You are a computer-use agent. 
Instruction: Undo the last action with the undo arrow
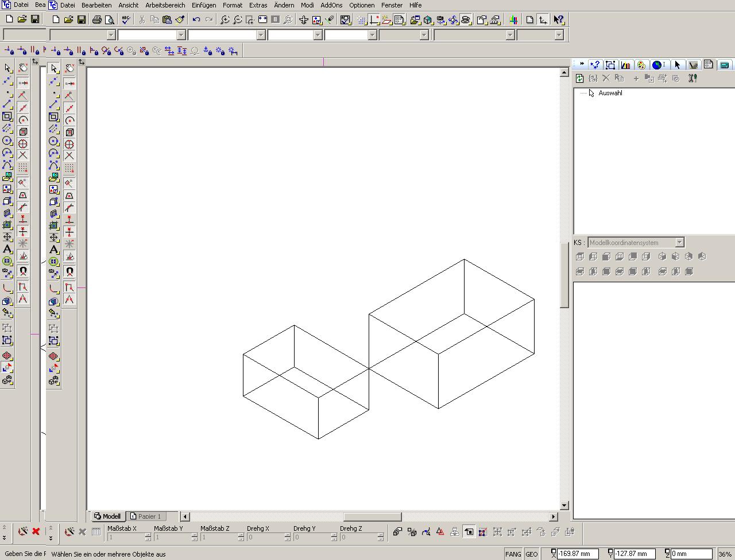click(x=196, y=20)
